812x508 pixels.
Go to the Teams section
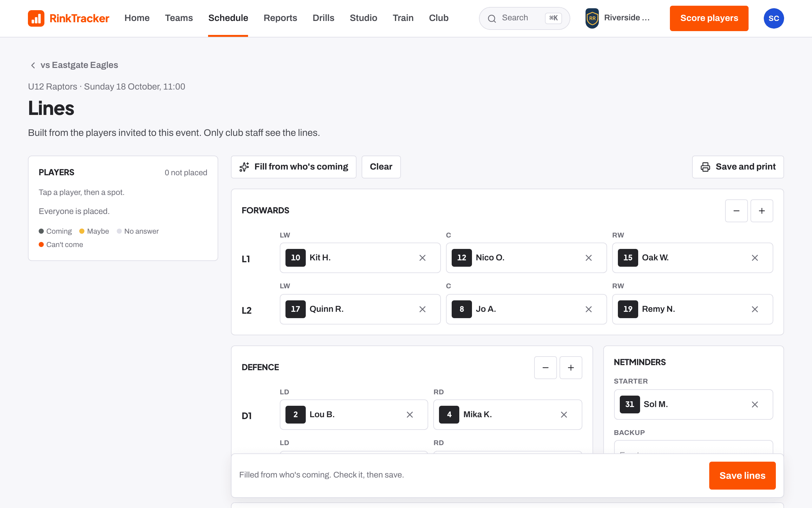179,18
